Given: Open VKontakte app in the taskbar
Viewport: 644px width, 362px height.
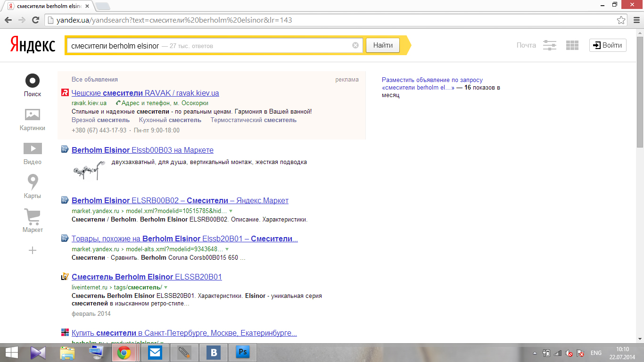Looking at the screenshot, I should 214,353.
